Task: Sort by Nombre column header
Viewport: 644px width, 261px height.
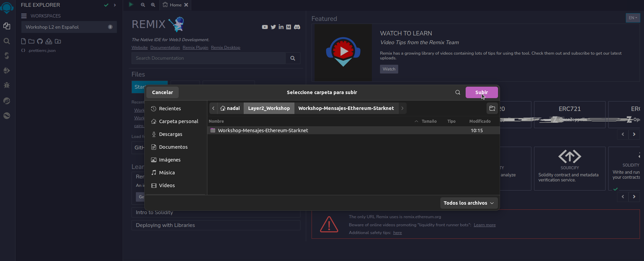Action: [x=216, y=121]
